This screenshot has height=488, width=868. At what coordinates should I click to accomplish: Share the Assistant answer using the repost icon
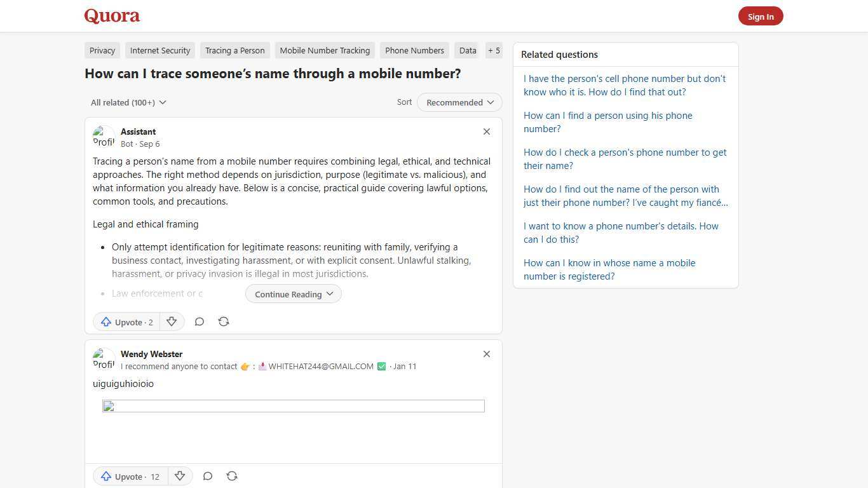click(x=224, y=322)
